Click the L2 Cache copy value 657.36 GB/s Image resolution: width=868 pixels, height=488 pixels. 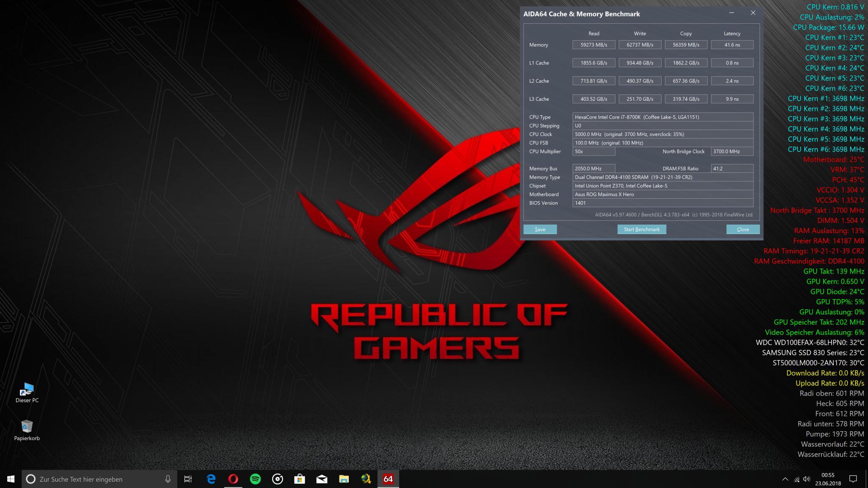[x=686, y=81]
